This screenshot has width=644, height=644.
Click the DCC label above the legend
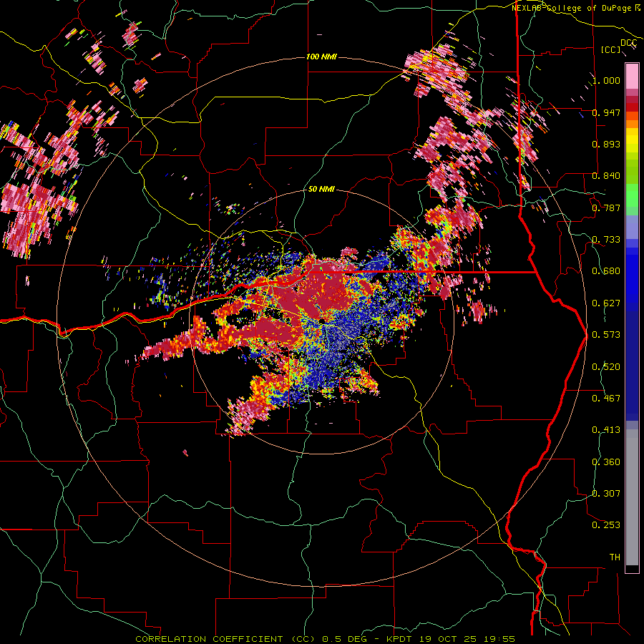(x=629, y=43)
